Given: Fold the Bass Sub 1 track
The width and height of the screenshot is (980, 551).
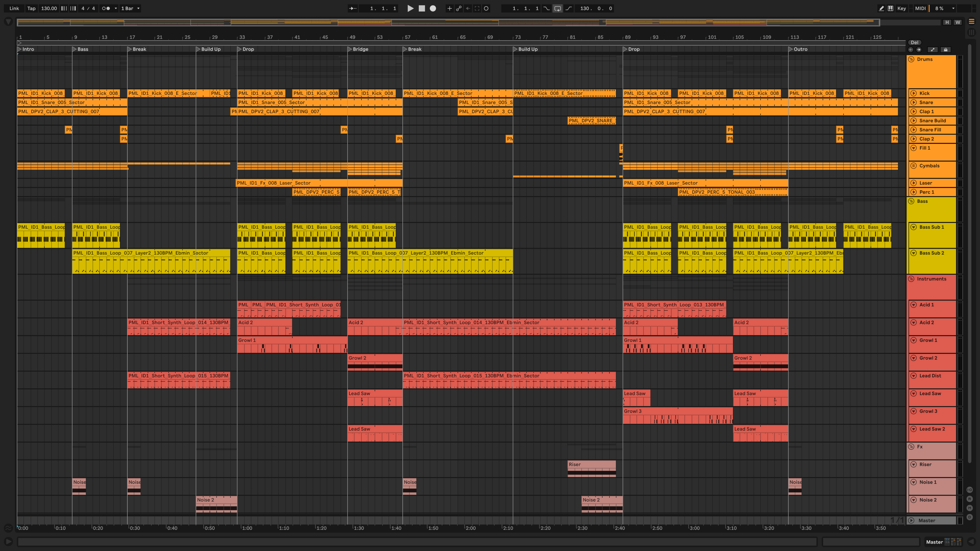Looking at the screenshot, I should [913, 227].
